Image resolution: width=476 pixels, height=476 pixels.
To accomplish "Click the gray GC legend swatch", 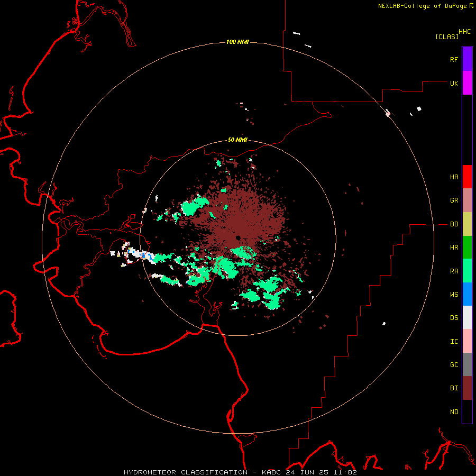I will point(467,364).
